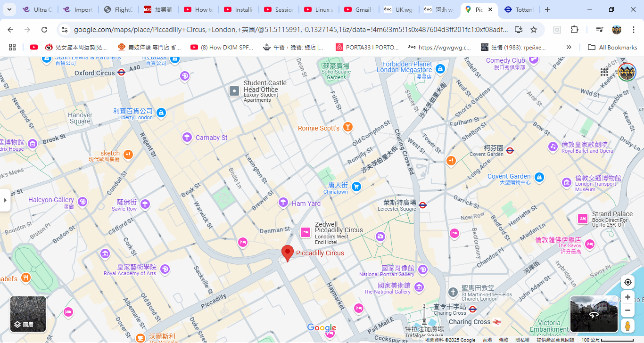This screenshot has width=644, height=343.
Task: Select the Street View pegman icon
Action: click(627, 326)
